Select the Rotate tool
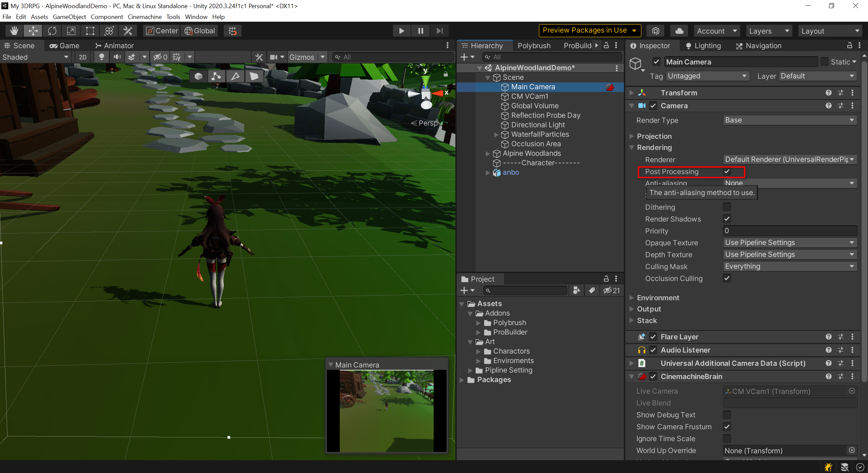Screen dimensions: 868x473 click(x=52, y=31)
